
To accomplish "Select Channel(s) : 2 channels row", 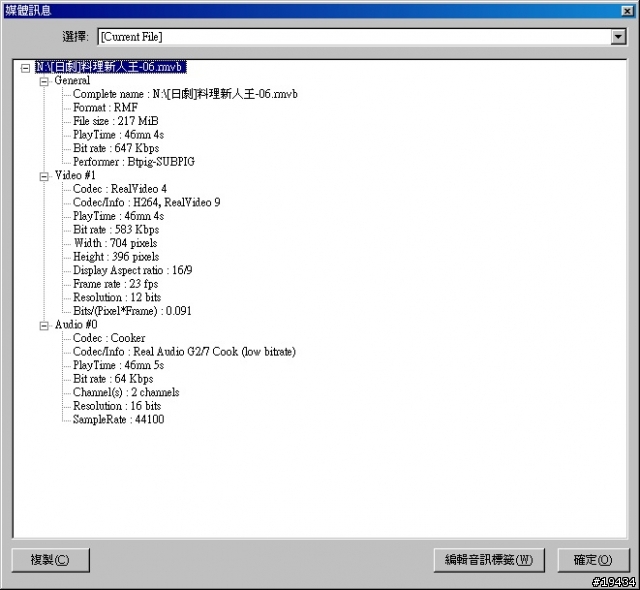I will [x=126, y=393].
